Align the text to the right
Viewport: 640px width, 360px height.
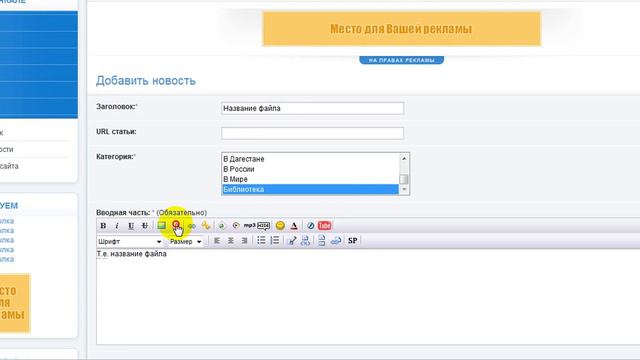point(244,241)
